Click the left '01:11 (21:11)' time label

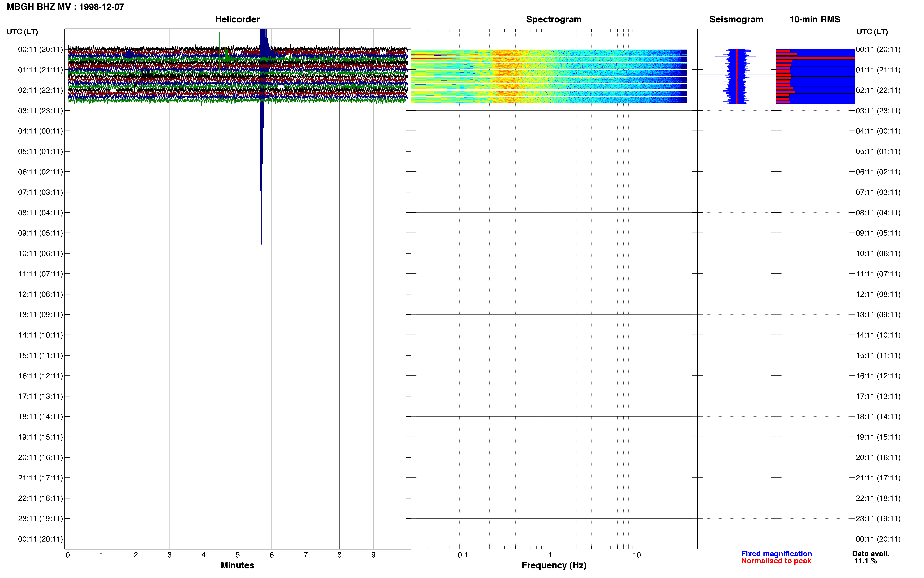tap(41, 70)
